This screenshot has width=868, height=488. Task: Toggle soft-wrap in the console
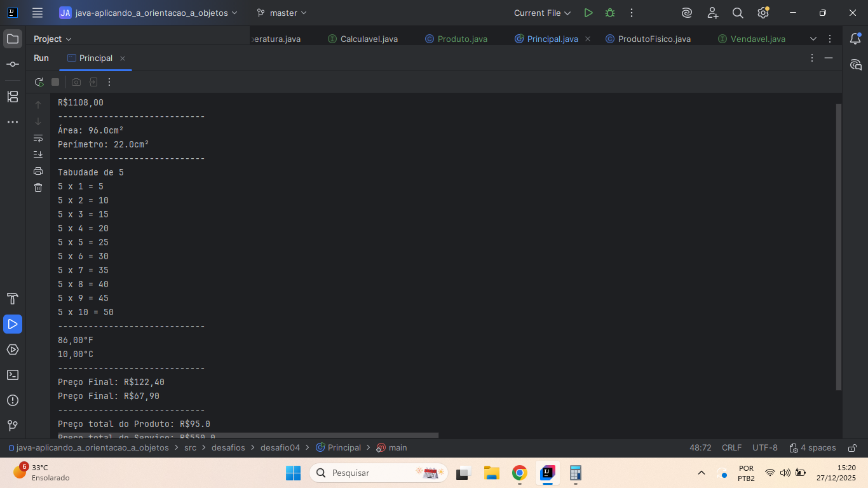[x=38, y=138]
